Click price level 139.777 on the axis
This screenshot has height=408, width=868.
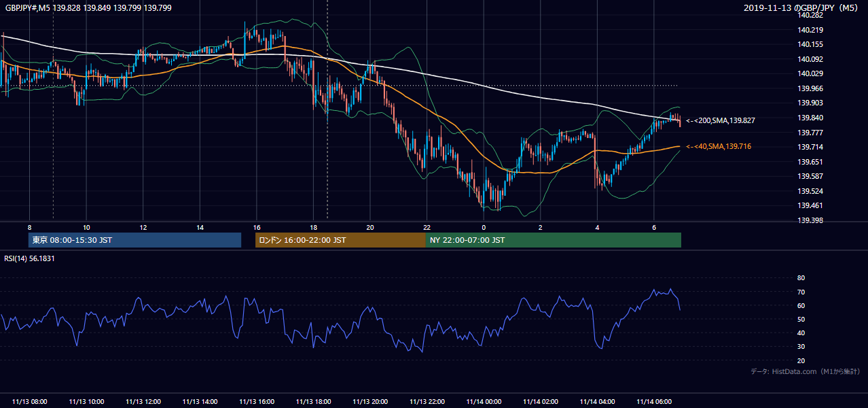[809, 133]
